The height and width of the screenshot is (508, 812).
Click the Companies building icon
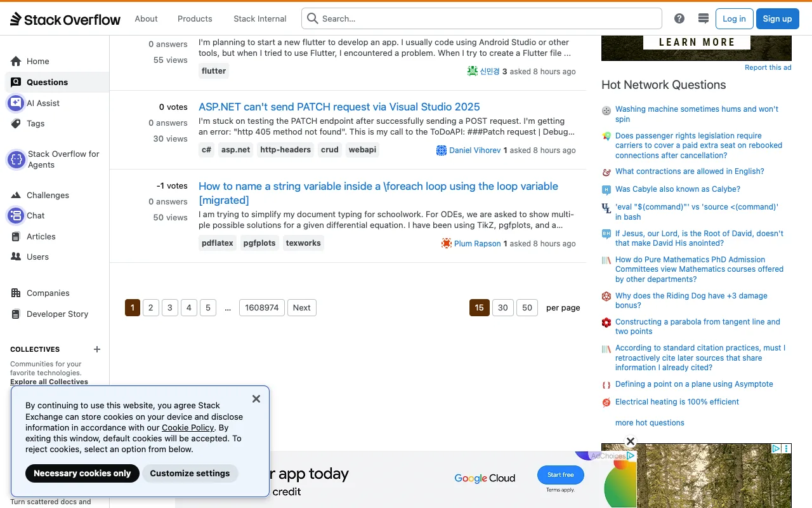pyautogui.click(x=16, y=293)
